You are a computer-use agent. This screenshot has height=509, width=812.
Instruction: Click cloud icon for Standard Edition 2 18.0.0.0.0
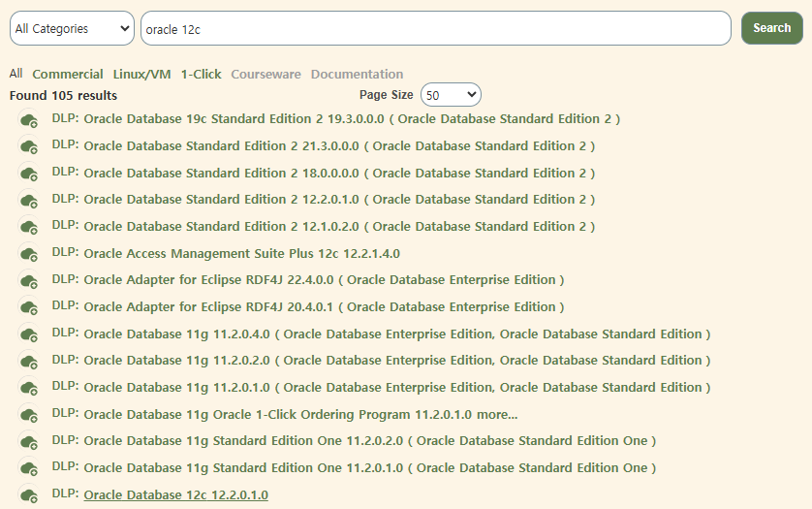click(x=29, y=174)
